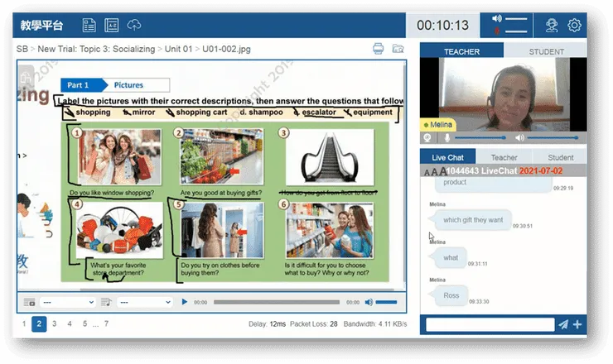Screen dimensions: 613x364
Task: Click the cloud upload icon
Action: tap(134, 26)
